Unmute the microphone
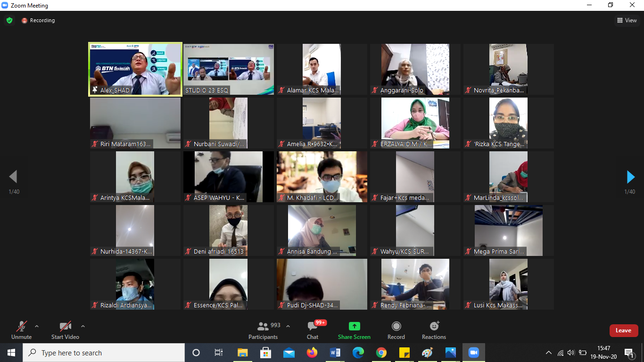 21,330
